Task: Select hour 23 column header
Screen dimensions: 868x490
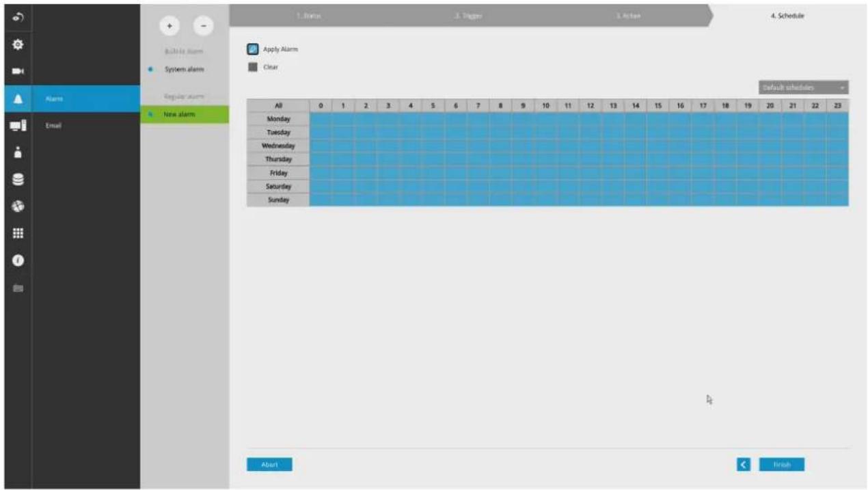Action: click(837, 105)
